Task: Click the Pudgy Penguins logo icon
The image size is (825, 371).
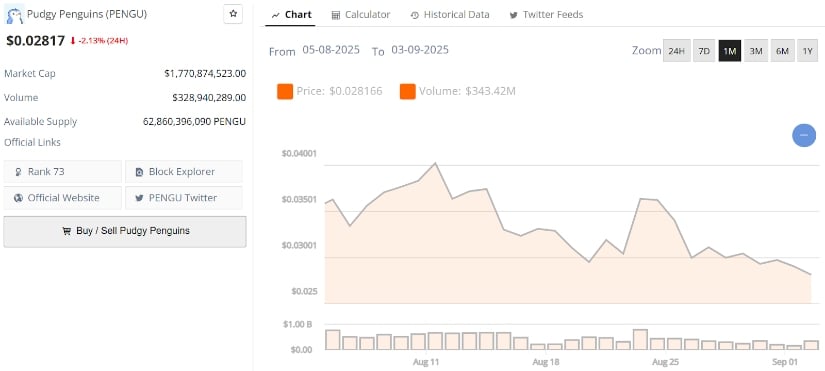Action: click(x=14, y=15)
